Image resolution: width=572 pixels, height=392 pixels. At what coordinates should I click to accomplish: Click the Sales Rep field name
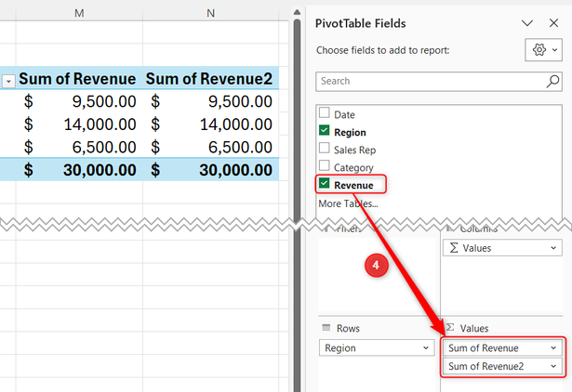pyautogui.click(x=354, y=150)
